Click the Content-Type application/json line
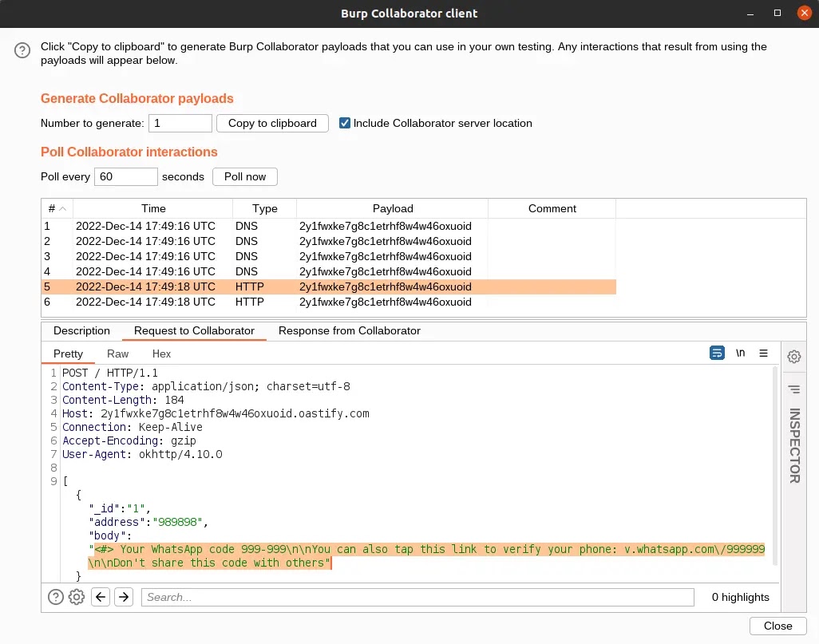 206,386
